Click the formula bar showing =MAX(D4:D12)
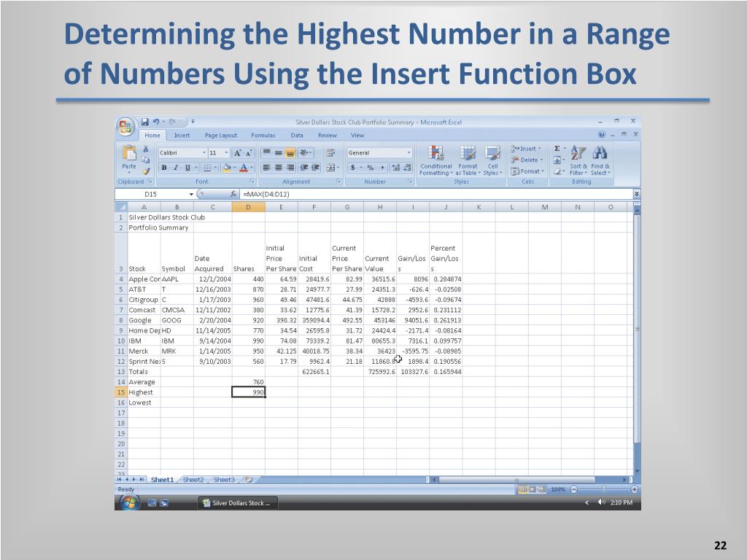This screenshot has height=560, width=747. click(437, 194)
